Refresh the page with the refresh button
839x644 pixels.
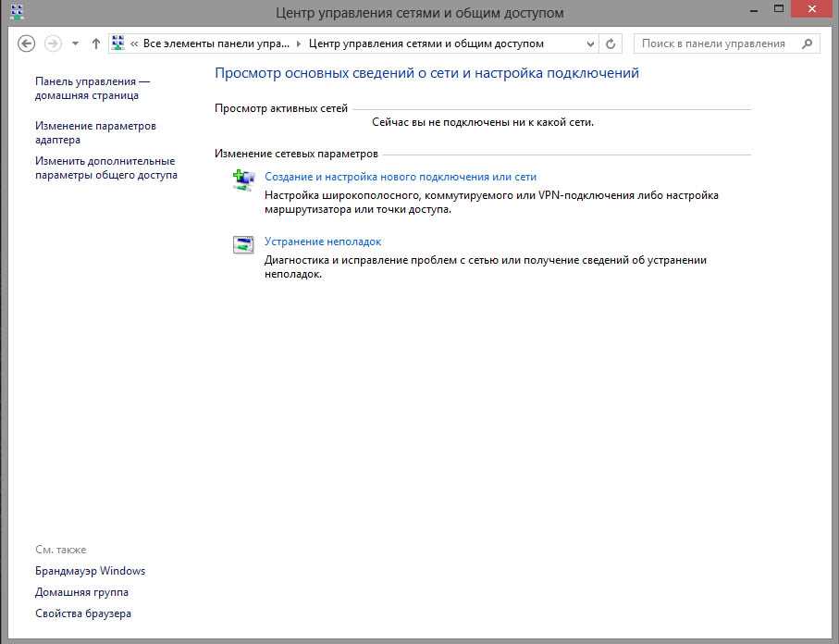[611, 43]
